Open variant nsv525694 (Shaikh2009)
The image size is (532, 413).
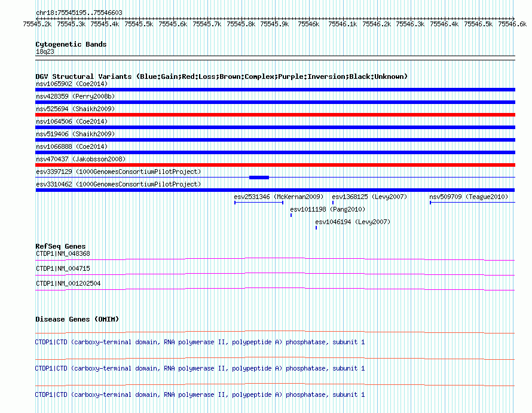75,109
